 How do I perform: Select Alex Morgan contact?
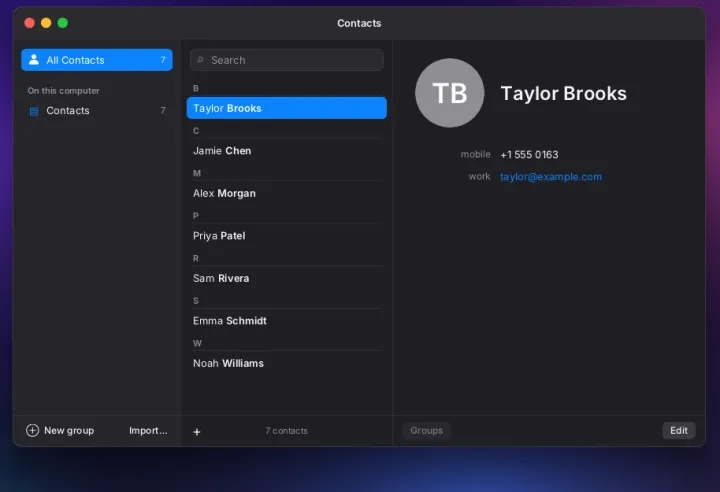287,193
